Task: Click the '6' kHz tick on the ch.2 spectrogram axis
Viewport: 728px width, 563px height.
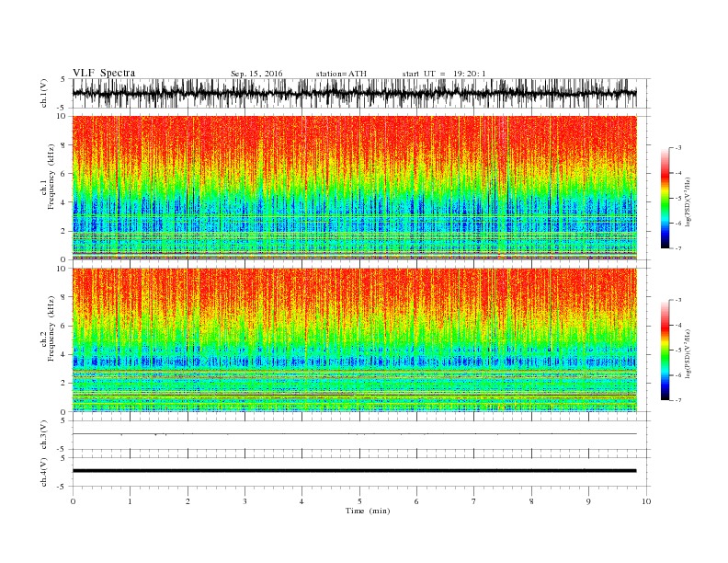Action: [x=64, y=326]
